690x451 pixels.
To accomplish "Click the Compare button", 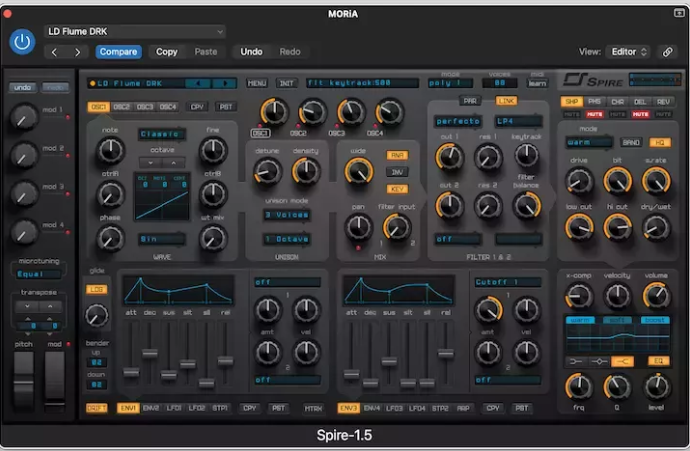I will (x=118, y=52).
